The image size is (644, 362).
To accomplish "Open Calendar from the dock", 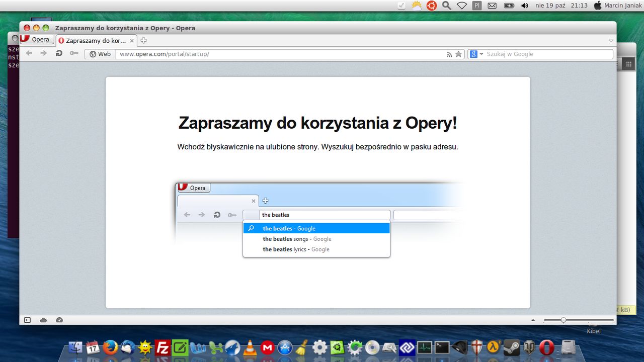I will tap(93, 347).
